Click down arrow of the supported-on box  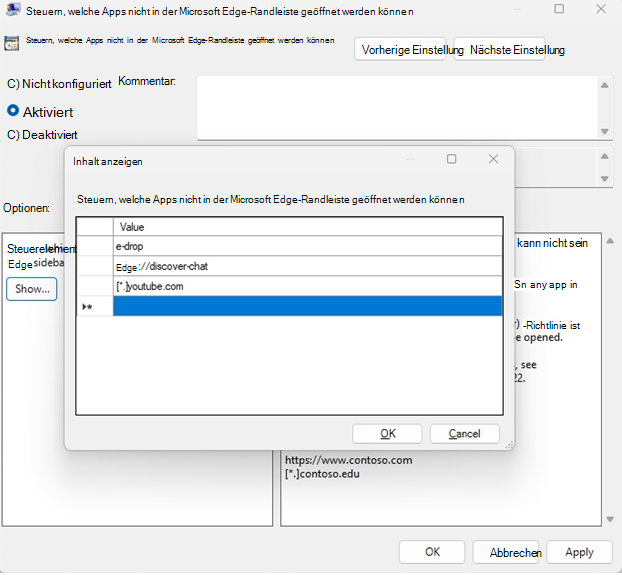coord(605,179)
